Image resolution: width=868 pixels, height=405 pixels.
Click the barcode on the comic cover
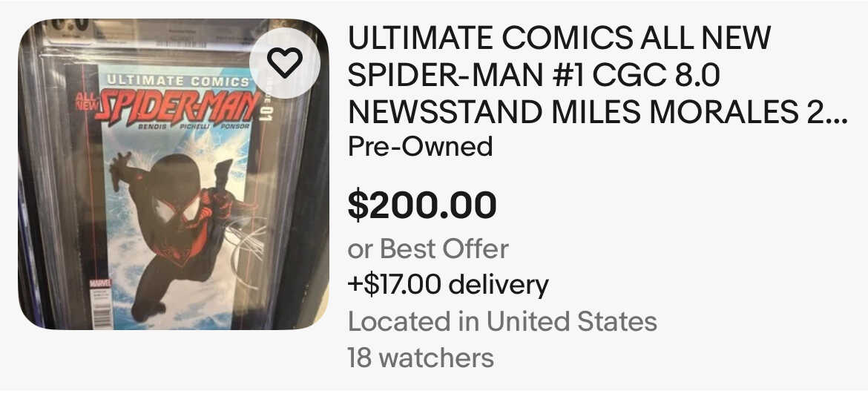pos(101,310)
